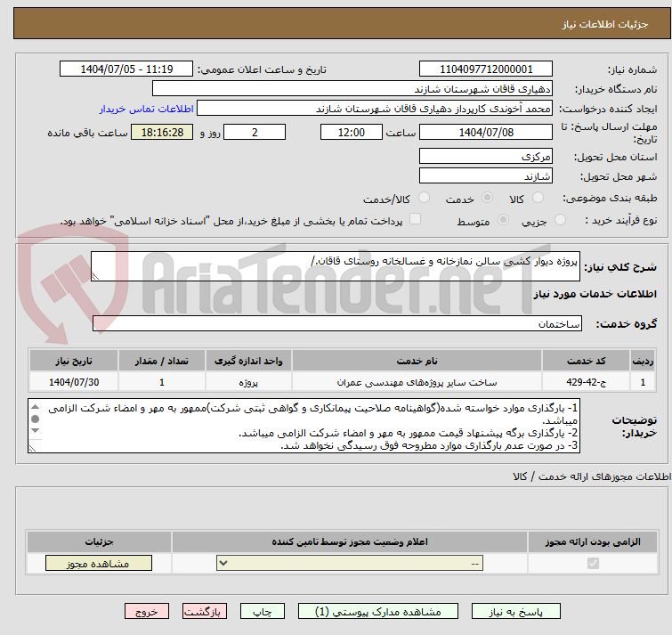Click the مشاهده مجوز button
672x635 pixels.
[99, 564]
